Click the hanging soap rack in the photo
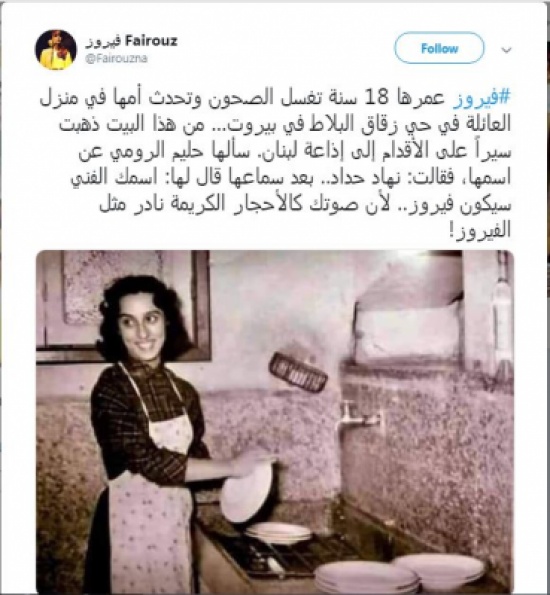Image resolution: width=550 pixels, height=595 pixels. coord(298,373)
